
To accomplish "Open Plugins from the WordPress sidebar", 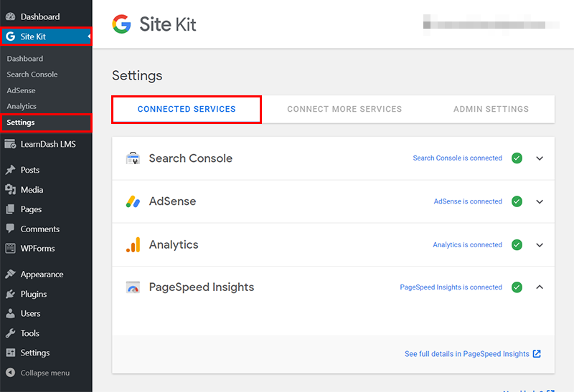I will pyautogui.click(x=33, y=294).
